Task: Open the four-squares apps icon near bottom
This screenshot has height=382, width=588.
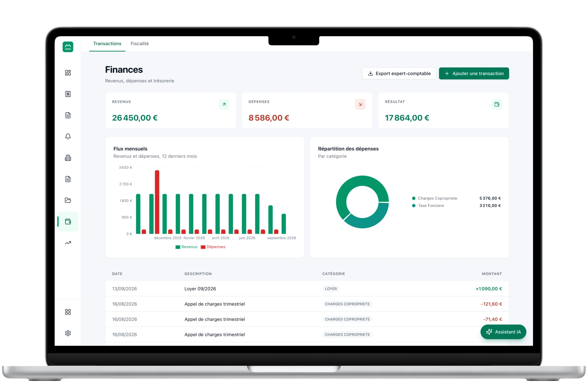Action: click(68, 312)
